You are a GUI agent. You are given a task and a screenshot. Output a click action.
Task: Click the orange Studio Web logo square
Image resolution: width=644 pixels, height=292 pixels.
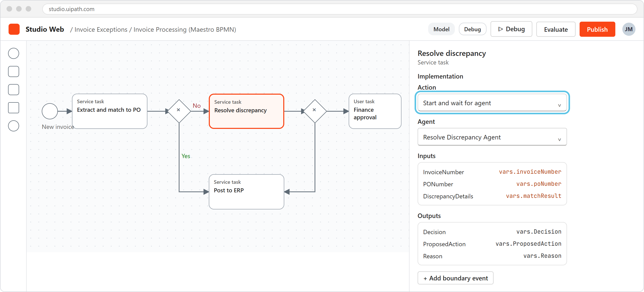pyautogui.click(x=14, y=29)
